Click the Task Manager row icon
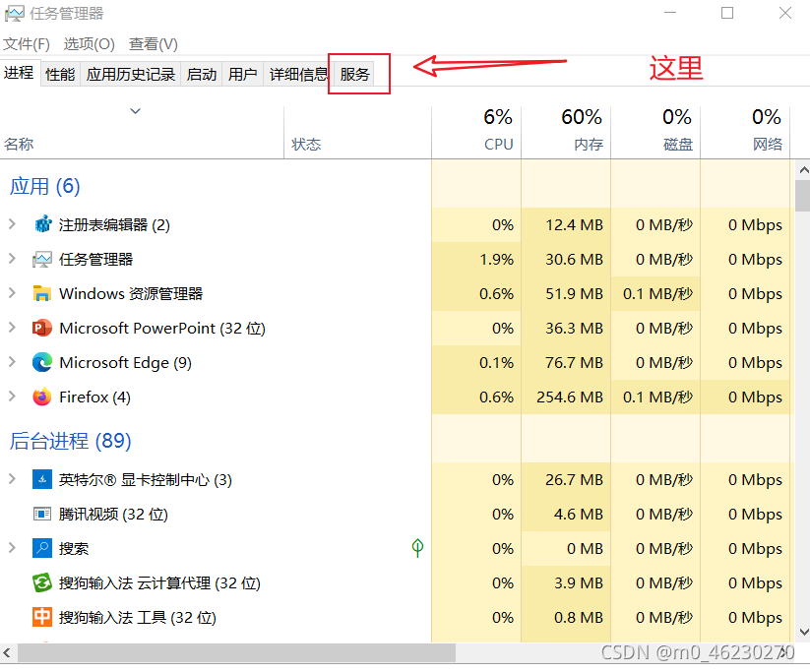This screenshot has width=810, height=672. (x=42, y=259)
